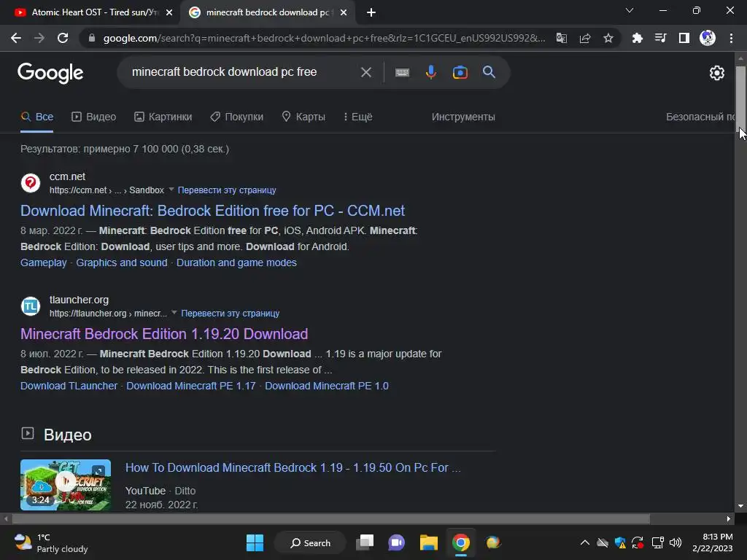Screen dimensions: 747x560
Task: Open the weather widget Partly cloudy
Action: pyautogui.click(x=51, y=542)
